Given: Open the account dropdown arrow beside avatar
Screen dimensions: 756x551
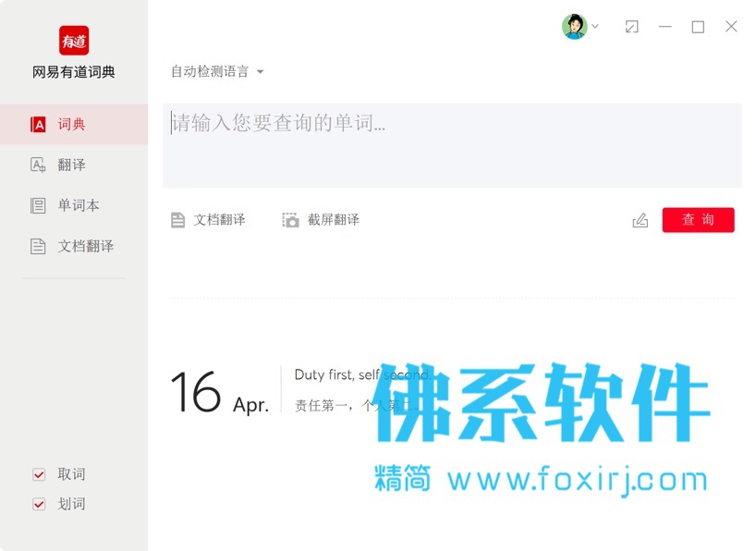Looking at the screenshot, I should pyautogui.click(x=595, y=27).
